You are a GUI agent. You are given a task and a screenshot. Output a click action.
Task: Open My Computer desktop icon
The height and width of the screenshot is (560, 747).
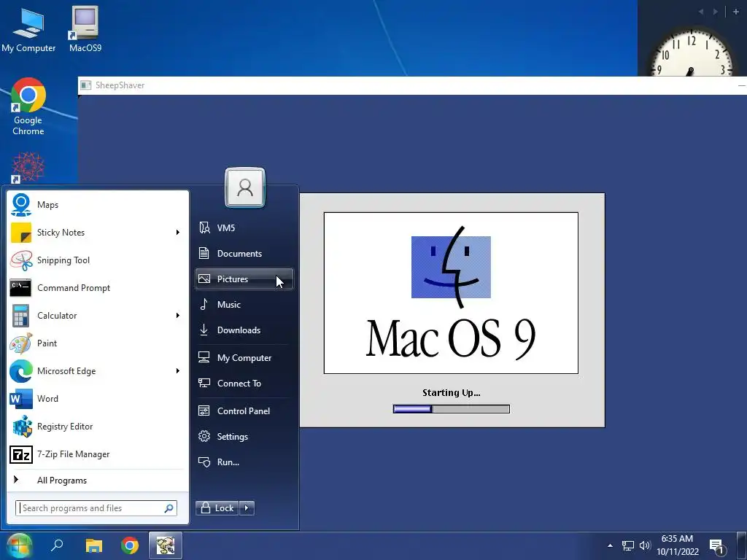[x=28, y=29]
